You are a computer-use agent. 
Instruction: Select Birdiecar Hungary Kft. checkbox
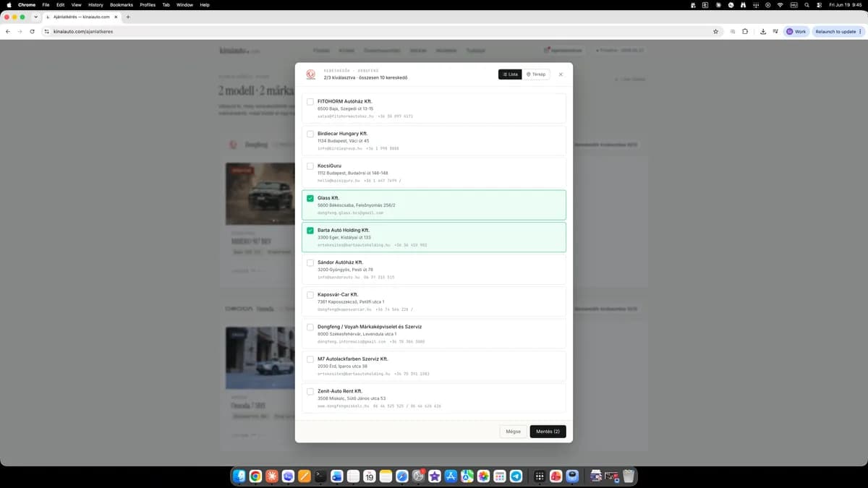(x=310, y=134)
